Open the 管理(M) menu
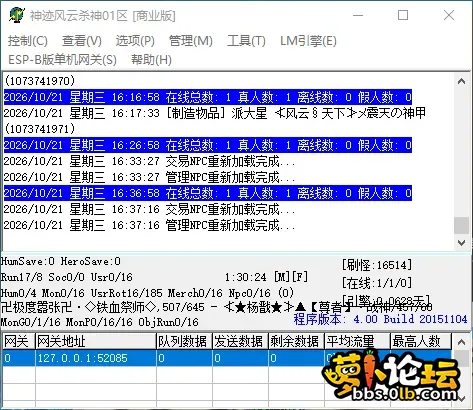The height and width of the screenshot is (410, 473). pos(191,41)
